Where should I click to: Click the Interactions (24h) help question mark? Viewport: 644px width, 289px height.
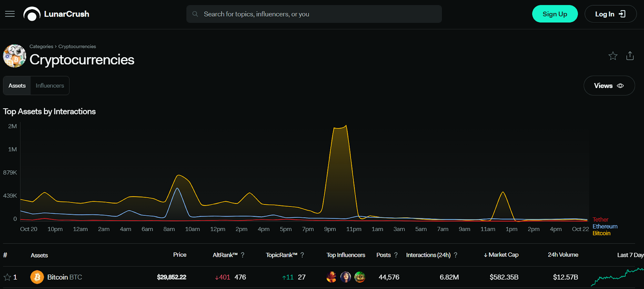coord(456,255)
